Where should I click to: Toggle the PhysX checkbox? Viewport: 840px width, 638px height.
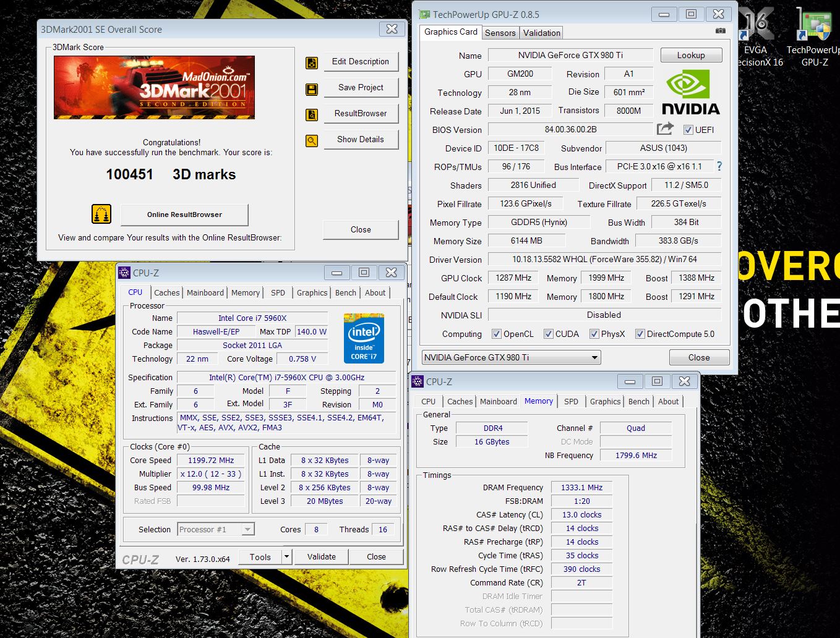click(x=594, y=334)
